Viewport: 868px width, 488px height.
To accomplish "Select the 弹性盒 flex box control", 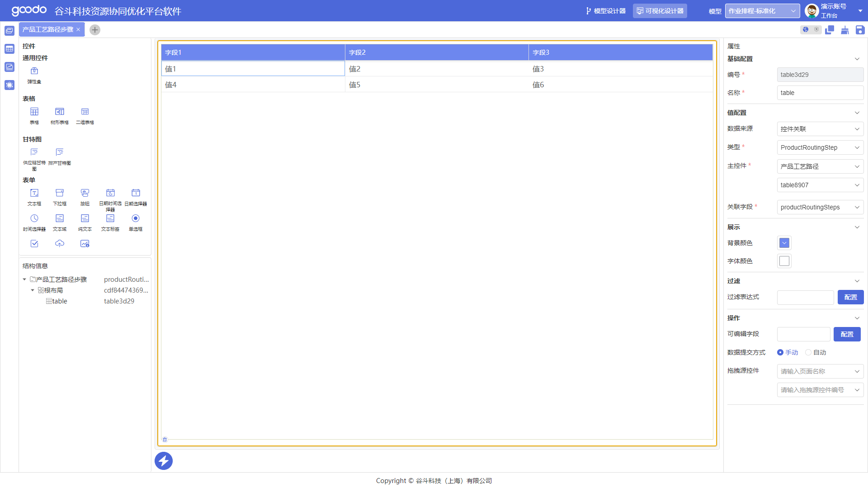I will 34,75.
